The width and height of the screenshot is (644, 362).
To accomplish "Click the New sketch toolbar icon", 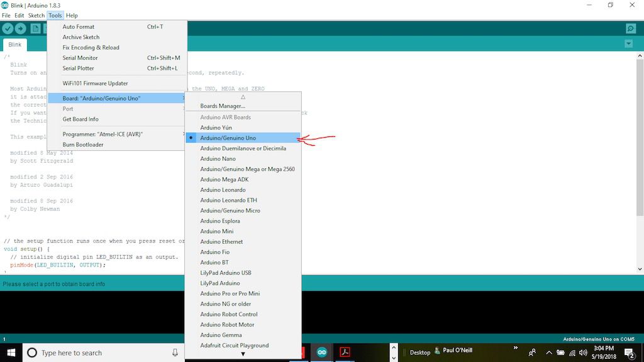I will pos(35,28).
